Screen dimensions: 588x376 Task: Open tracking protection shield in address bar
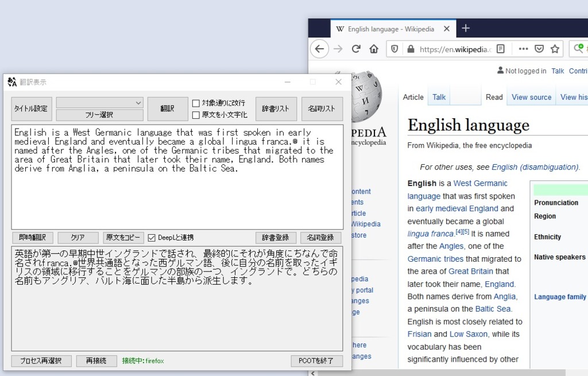pyautogui.click(x=394, y=49)
